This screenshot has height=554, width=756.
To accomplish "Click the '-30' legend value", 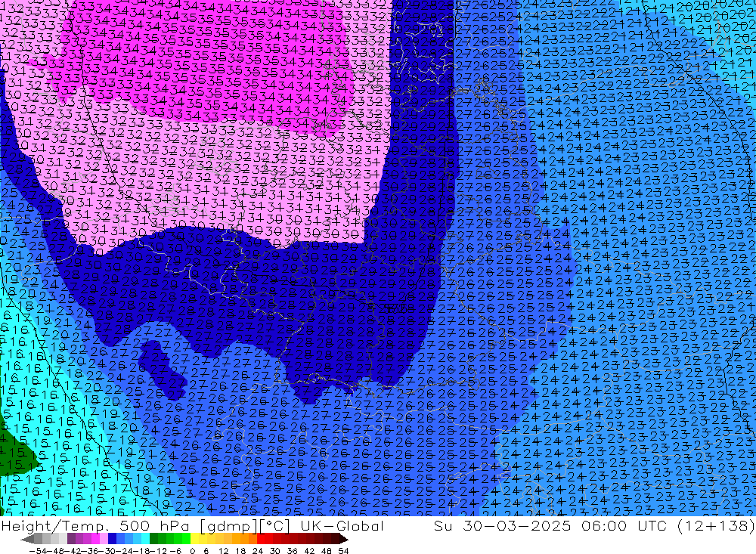I will [x=107, y=551].
